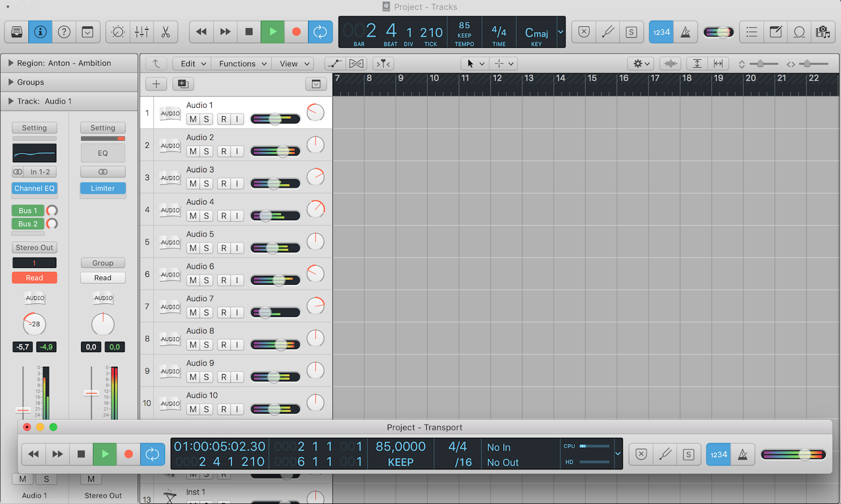
Task: Open the gear settings menu in the Tracks area
Action: 641,64
